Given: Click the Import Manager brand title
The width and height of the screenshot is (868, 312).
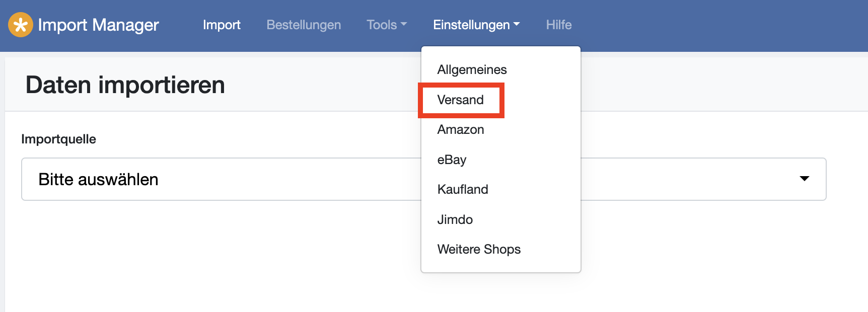Looking at the screenshot, I should pos(98,25).
